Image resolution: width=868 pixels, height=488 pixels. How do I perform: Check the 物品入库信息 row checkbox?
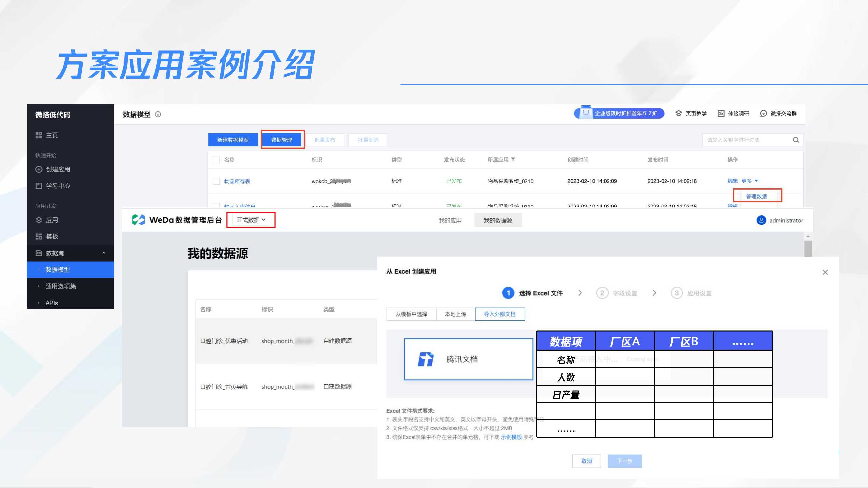216,206
